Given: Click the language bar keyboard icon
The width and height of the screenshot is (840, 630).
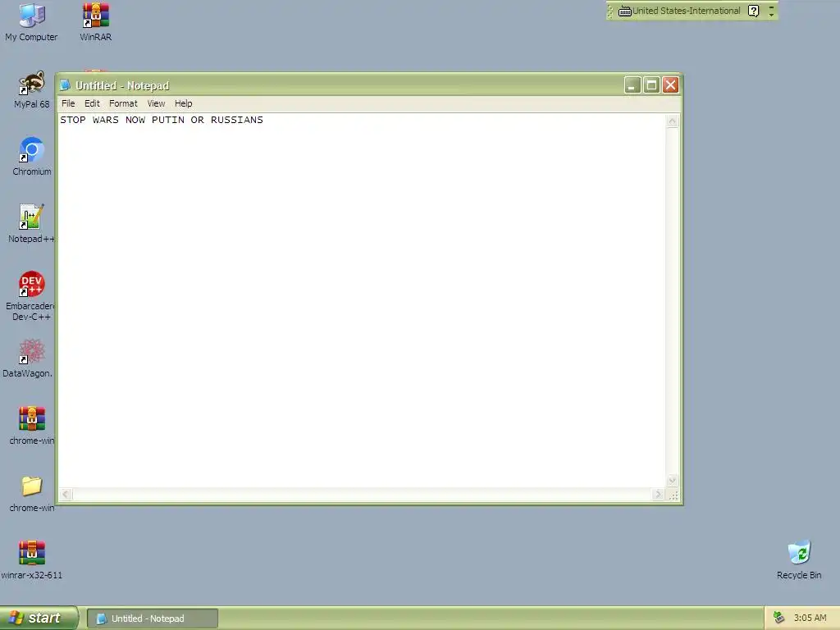Looking at the screenshot, I should (x=624, y=11).
